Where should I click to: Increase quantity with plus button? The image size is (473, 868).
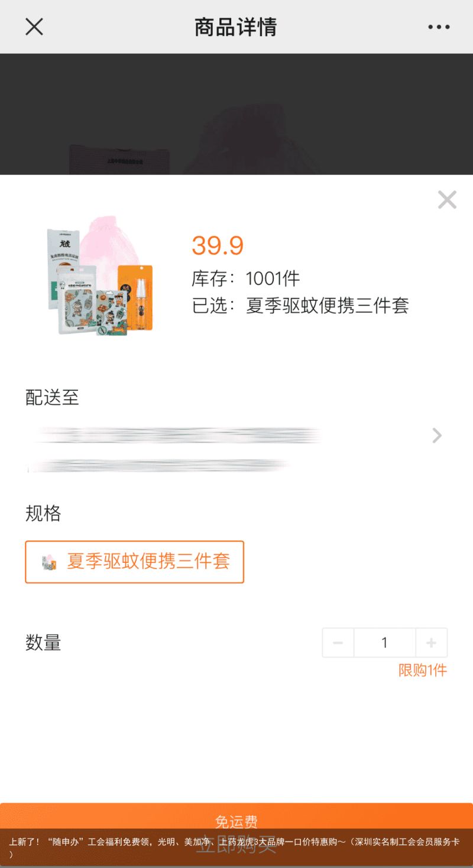[432, 643]
